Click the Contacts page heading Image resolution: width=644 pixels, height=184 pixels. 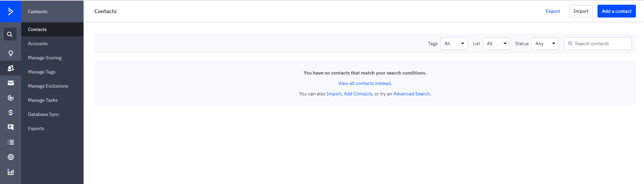[x=105, y=11]
